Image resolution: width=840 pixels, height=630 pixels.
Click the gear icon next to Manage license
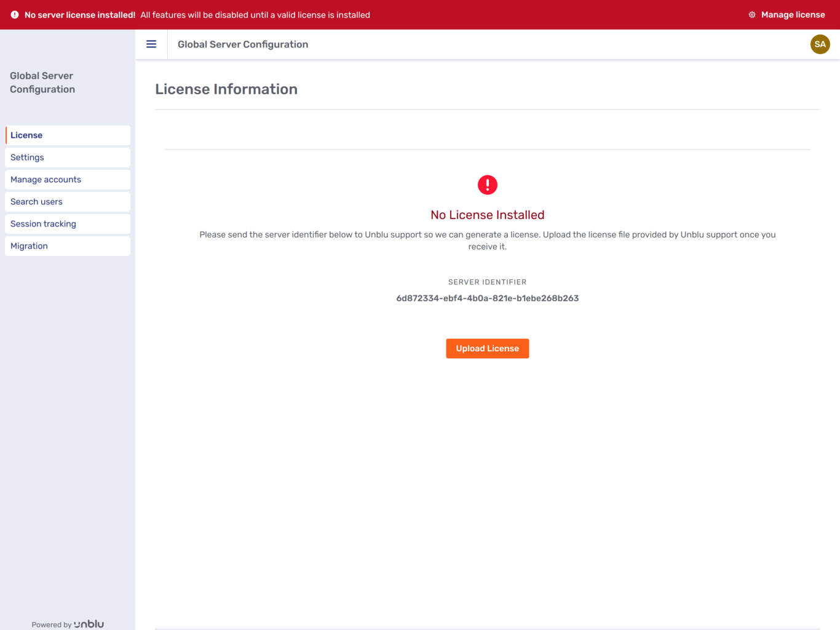751,14
